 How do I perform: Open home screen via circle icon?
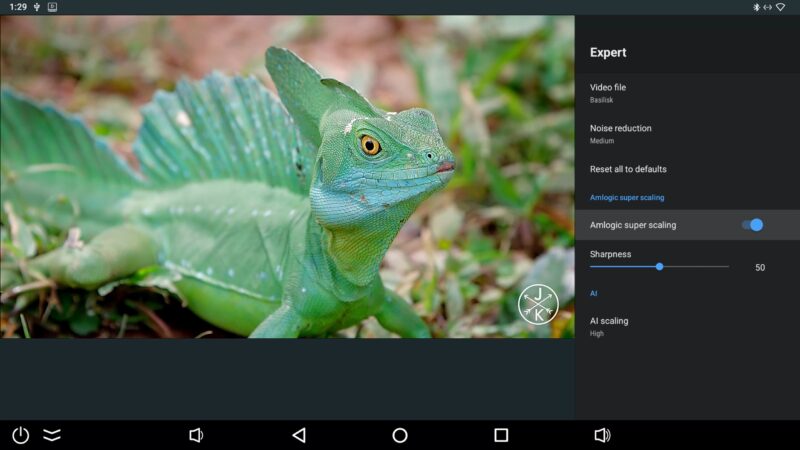400,435
